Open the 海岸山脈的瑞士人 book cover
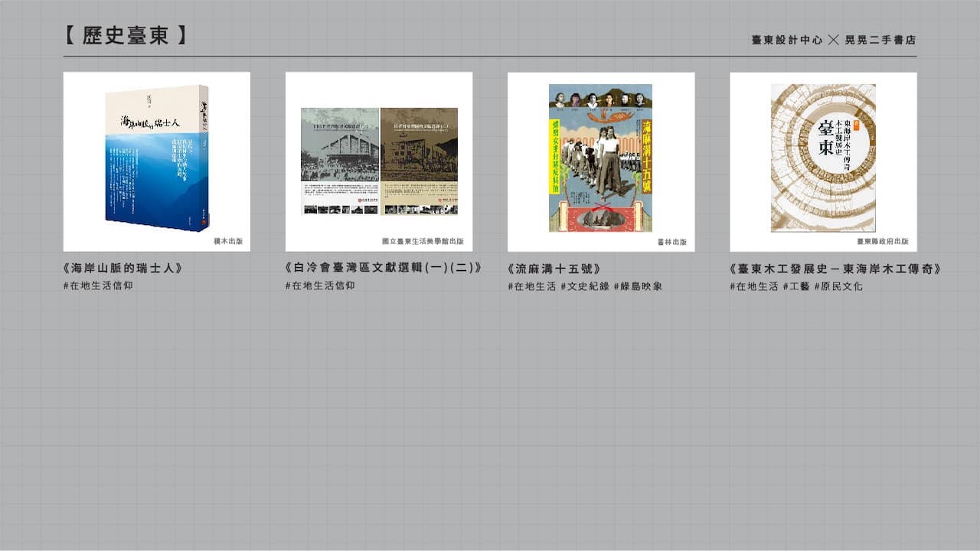Screen dimensions: 980x551 pos(157,158)
